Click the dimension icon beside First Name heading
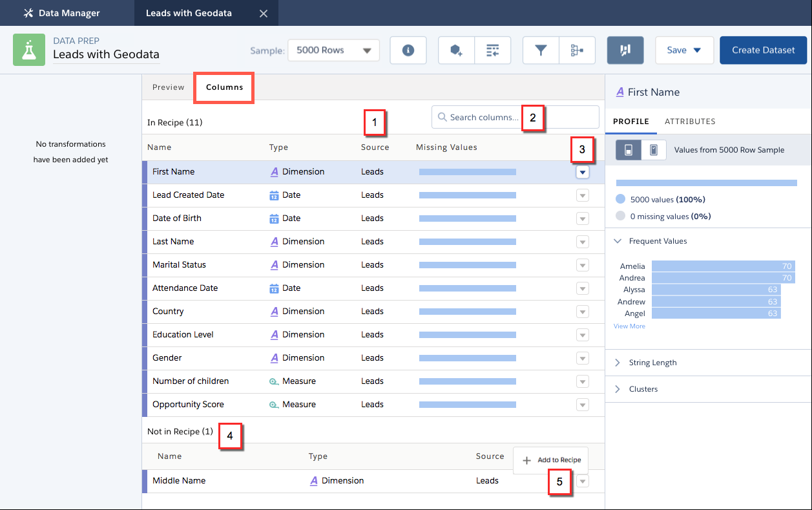This screenshot has width=812, height=510. click(620, 92)
